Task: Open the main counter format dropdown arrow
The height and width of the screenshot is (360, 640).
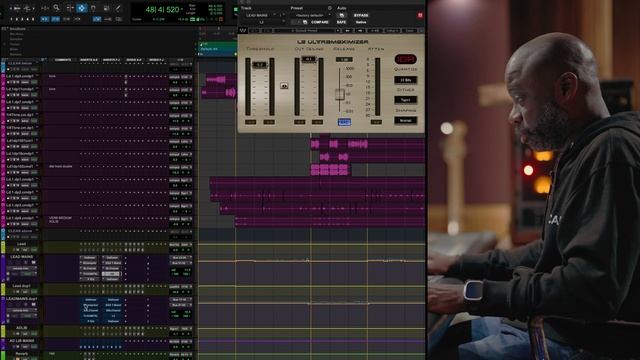Action: point(182,9)
